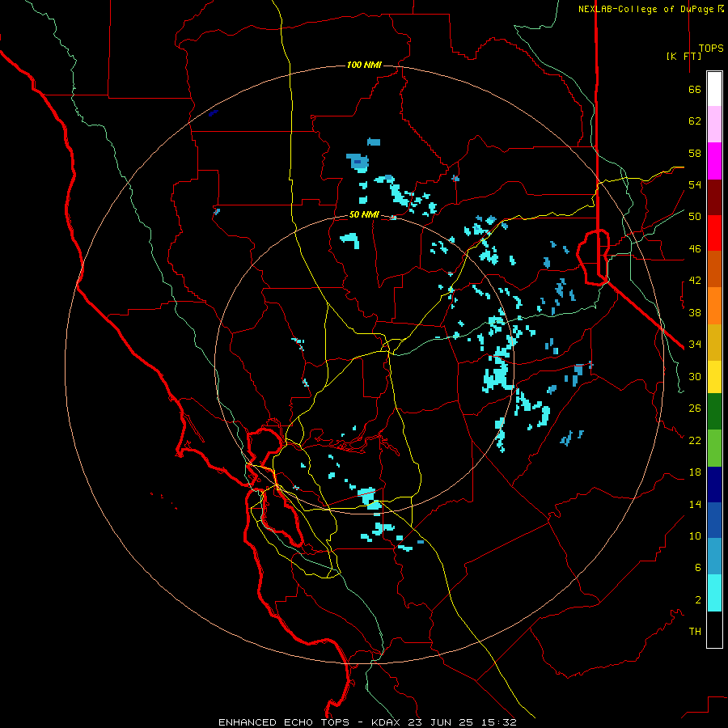The height and width of the screenshot is (728, 728).
Task: Click the magenta 58 K FT legend swatch
Action: tap(714, 161)
